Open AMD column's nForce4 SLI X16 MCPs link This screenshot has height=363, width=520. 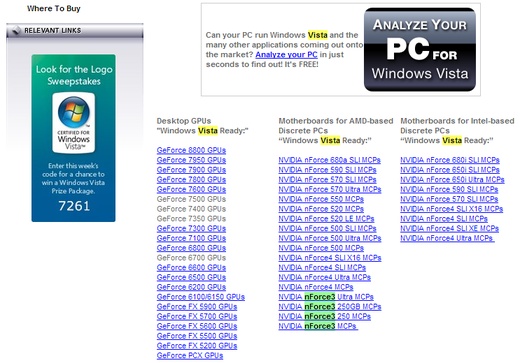coord(330,258)
